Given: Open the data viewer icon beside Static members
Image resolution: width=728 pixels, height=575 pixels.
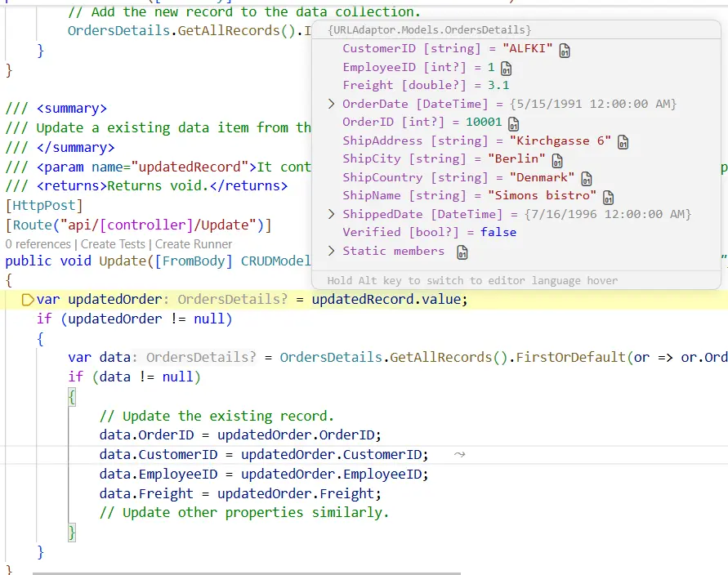Looking at the screenshot, I should tap(462, 252).
